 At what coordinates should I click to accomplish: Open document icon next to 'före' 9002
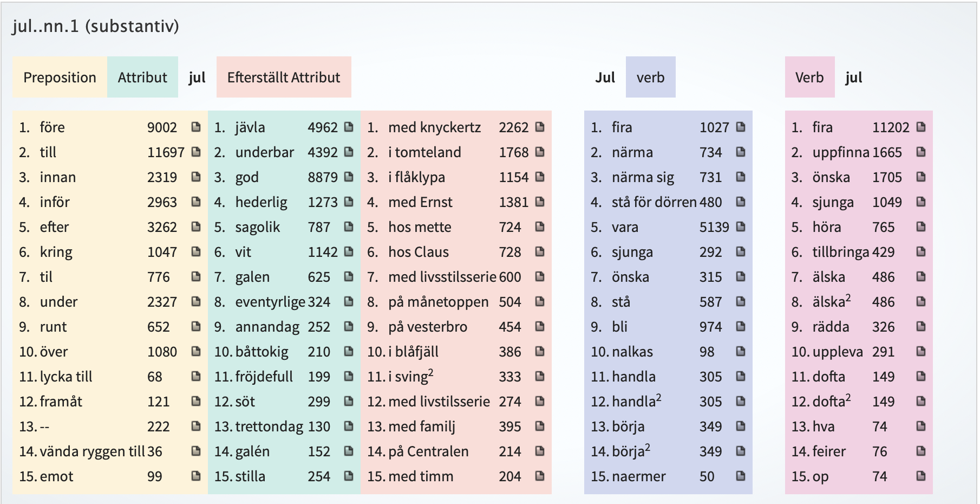point(196,127)
